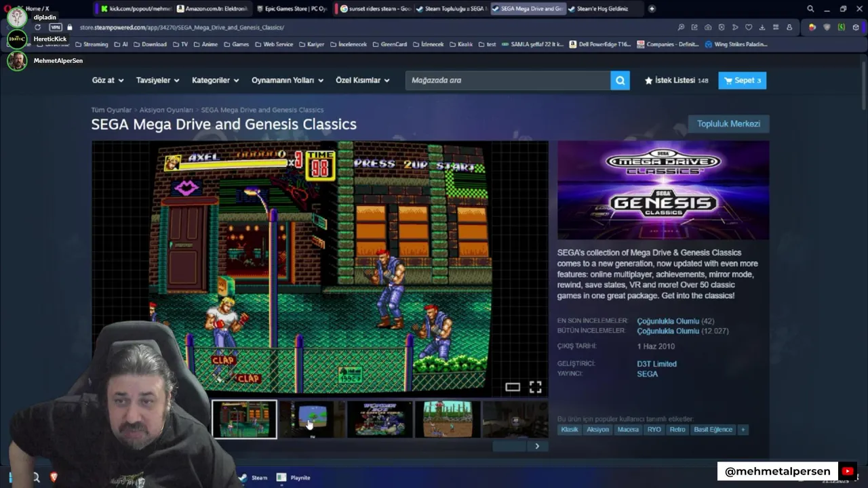
Task: Toggle the VPN badge in address bar
Action: (x=56, y=27)
